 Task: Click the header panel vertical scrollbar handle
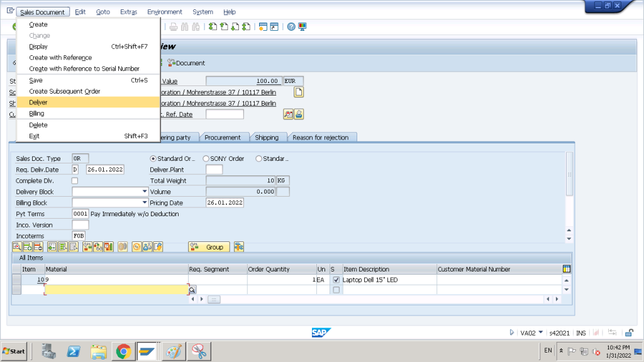tap(569, 174)
